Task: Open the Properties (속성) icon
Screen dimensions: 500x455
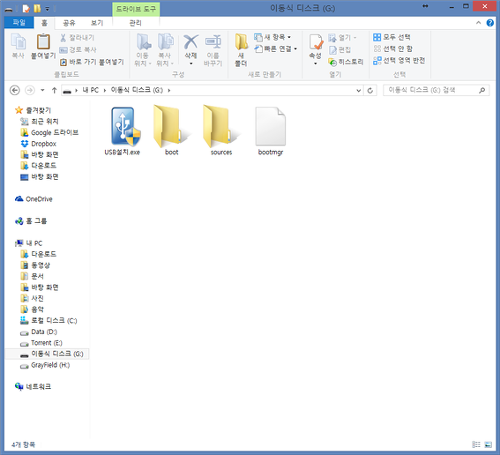Action: 315,42
